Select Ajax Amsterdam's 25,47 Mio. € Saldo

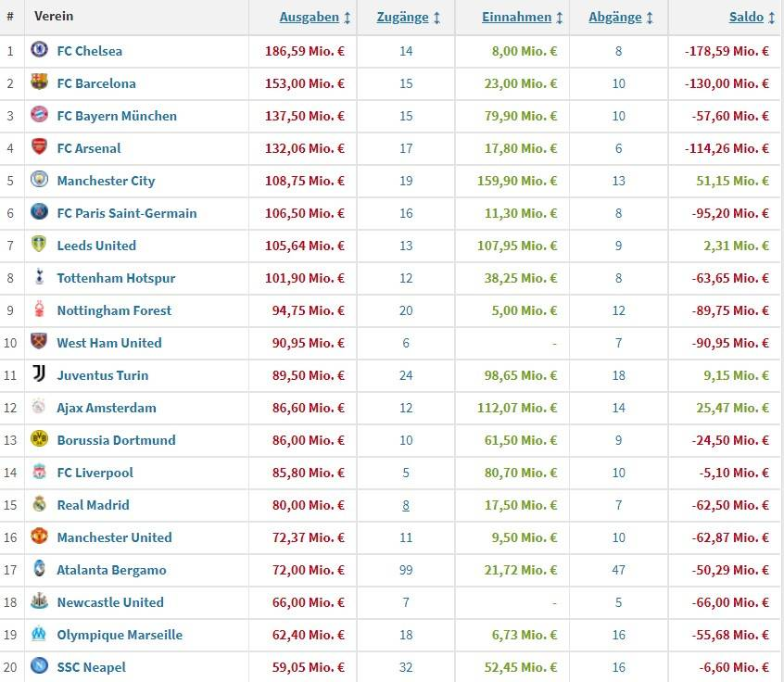coord(732,408)
